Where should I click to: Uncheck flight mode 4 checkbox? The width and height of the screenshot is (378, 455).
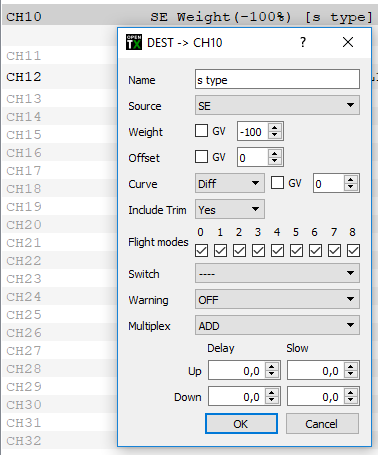pos(277,251)
